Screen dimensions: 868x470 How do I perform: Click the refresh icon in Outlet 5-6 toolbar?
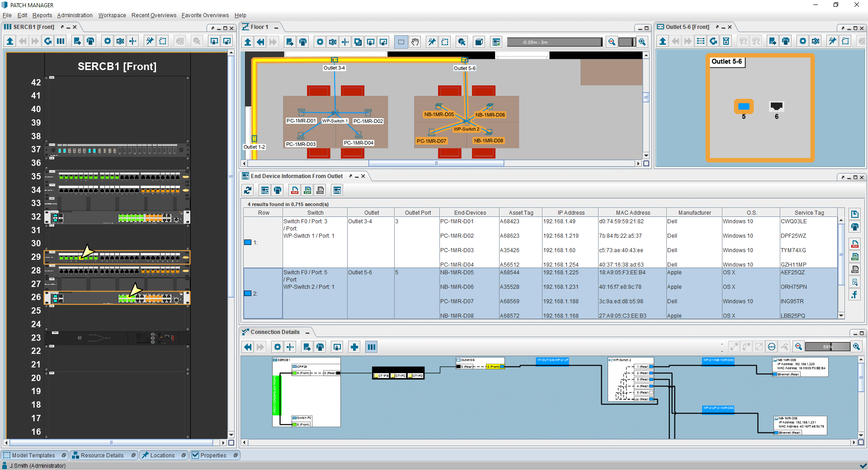tap(713, 41)
